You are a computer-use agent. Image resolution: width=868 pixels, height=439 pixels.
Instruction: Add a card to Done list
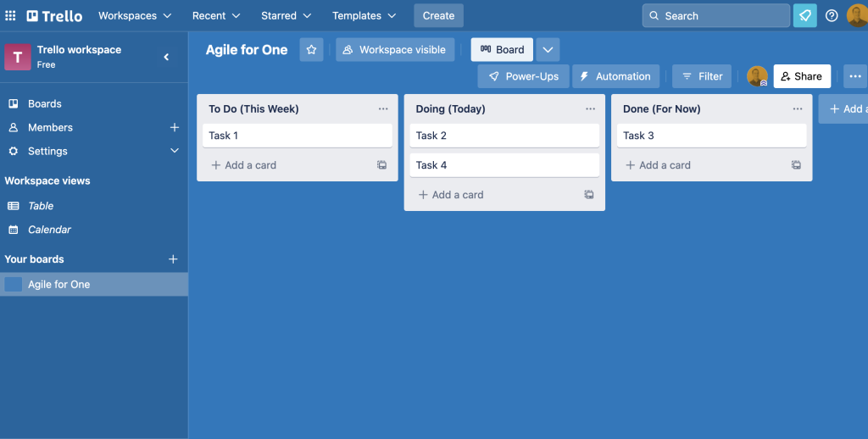[658, 165]
